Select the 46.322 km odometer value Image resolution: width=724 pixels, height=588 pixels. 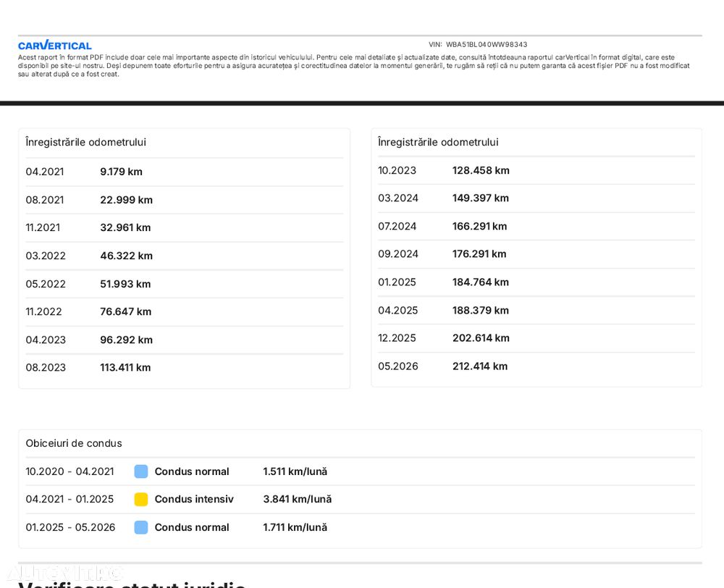[126, 256]
